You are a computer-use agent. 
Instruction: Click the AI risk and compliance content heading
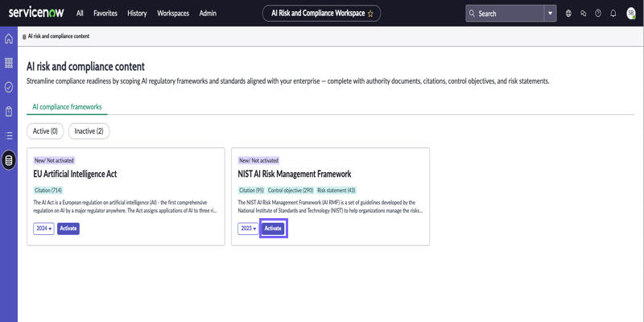(85, 67)
